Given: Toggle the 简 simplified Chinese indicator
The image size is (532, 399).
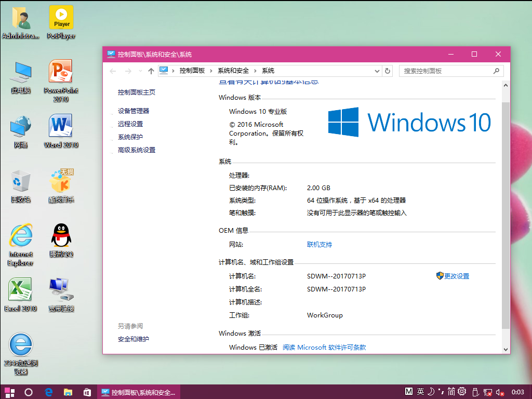Looking at the screenshot, I should [451, 392].
